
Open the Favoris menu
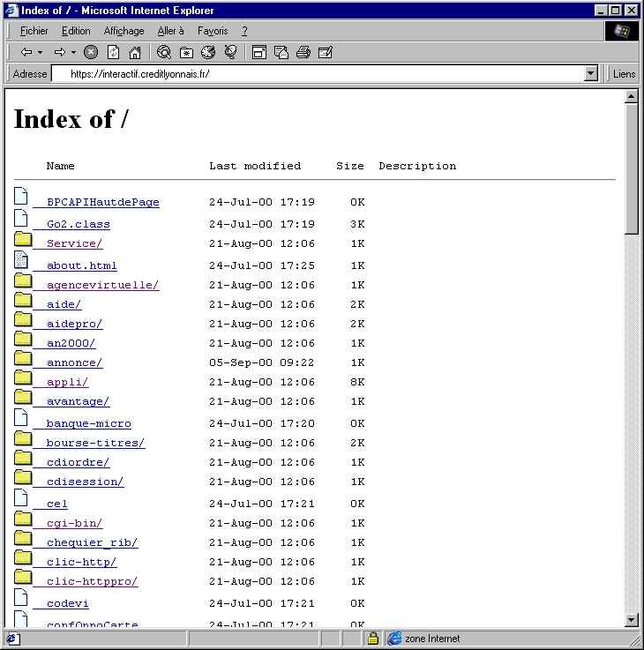coord(213,31)
